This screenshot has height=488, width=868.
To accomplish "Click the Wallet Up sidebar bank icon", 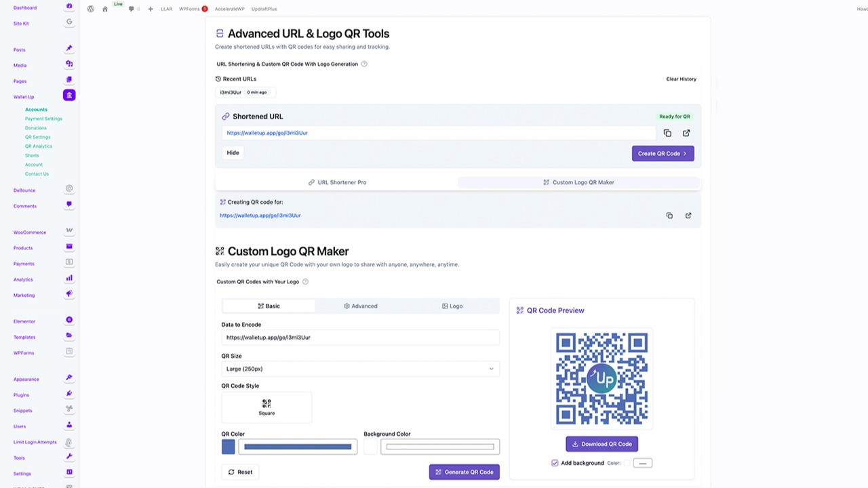I will click(69, 96).
